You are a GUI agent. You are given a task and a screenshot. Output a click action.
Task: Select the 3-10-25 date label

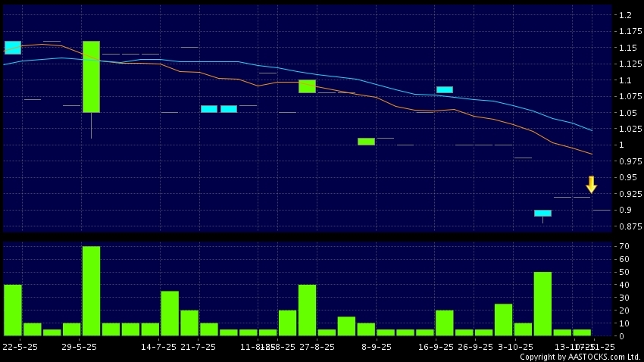(x=514, y=346)
